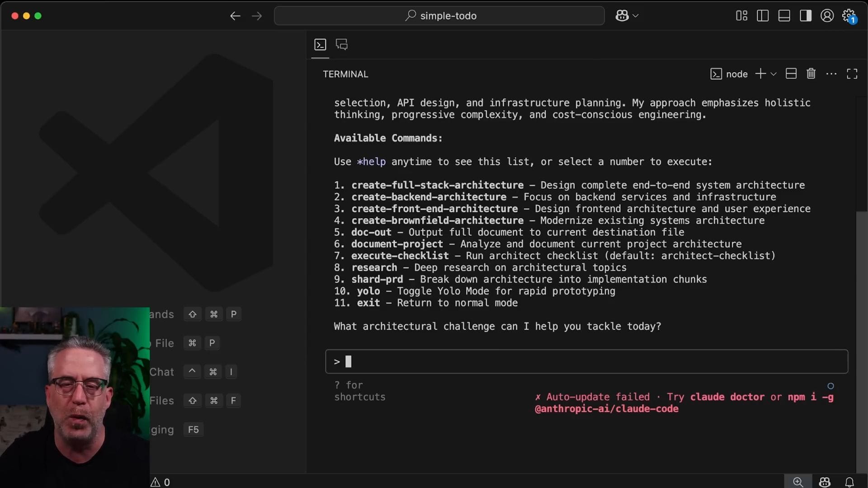Split the terminal using split icon
868x488 pixels.
(791, 74)
